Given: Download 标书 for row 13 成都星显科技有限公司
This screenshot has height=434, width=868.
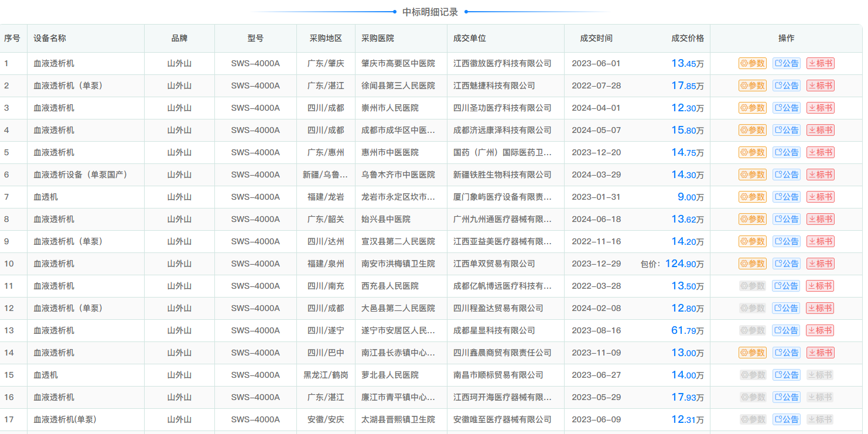Looking at the screenshot, I should pos(821,330).
